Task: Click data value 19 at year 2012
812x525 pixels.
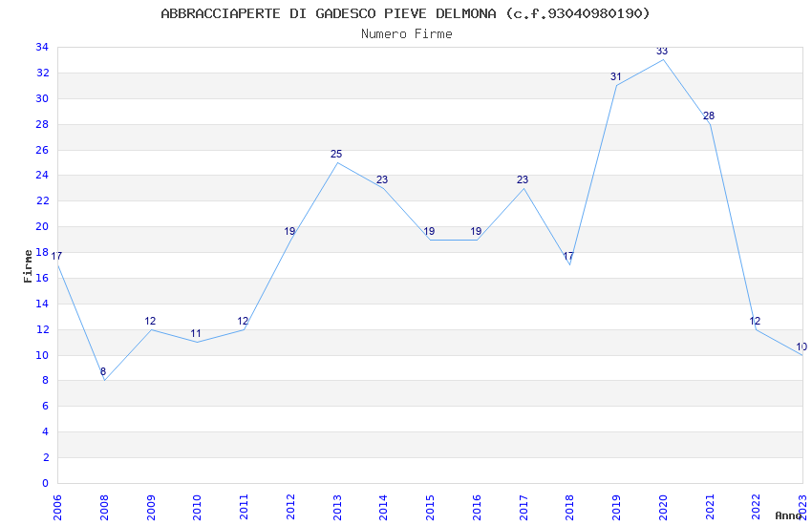Action: coord(289,231)
